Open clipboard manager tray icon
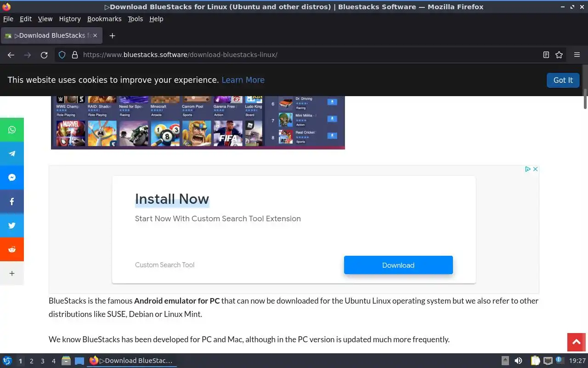 [x=535, y=361]
